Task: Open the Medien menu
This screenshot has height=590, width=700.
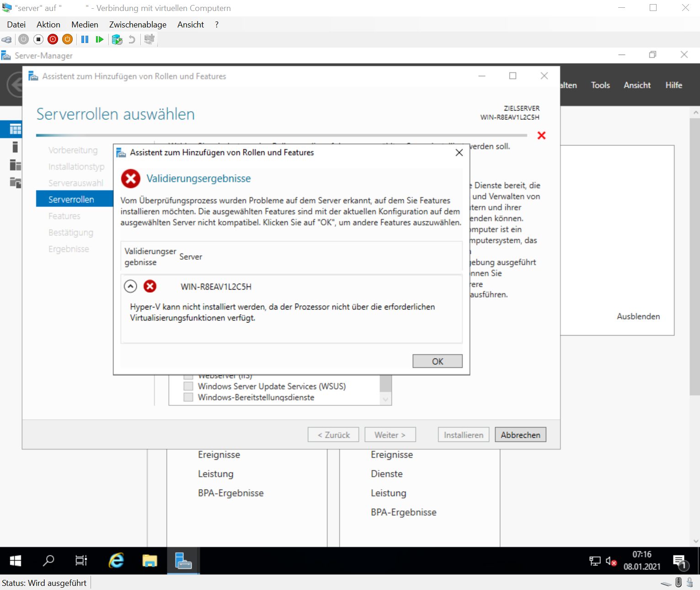Action: pyautogui.click(x=85, y=25)
